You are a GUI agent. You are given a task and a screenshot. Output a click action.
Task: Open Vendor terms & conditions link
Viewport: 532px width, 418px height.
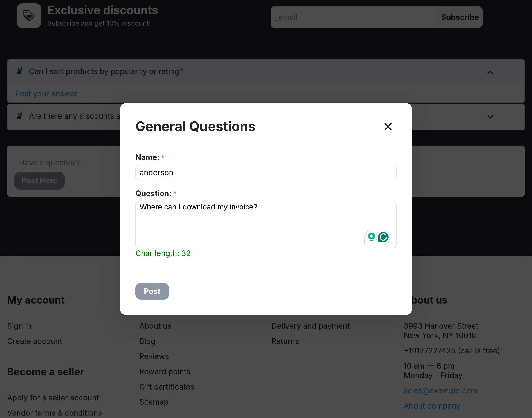point(55,413)
